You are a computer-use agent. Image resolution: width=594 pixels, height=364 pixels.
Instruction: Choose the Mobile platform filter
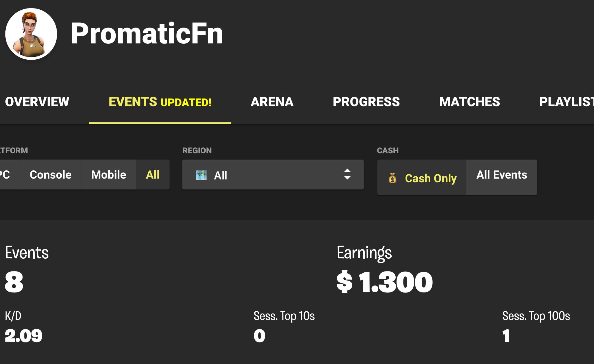pos(109,175)
